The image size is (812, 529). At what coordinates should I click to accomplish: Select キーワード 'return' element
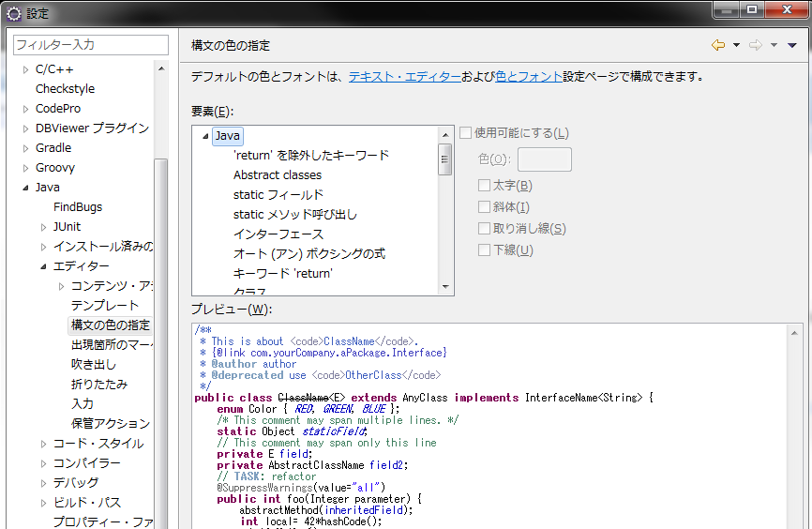pos(283,274)
